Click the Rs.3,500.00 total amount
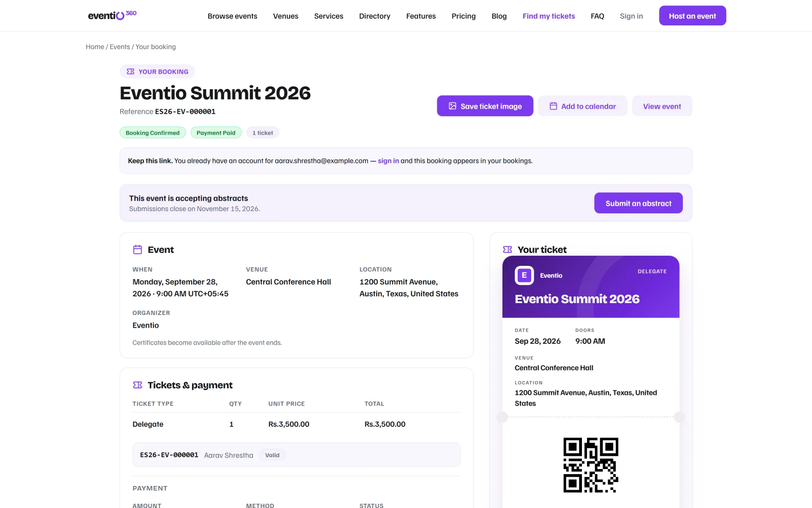Image resolution: width=812 pixels, height=508 pixels. (x=385, y=424)
